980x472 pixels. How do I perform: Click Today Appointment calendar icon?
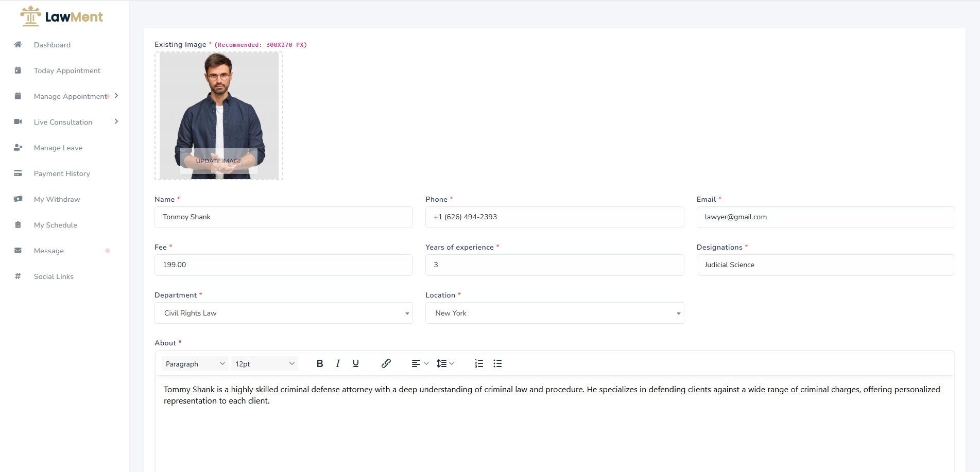click(x=18, y=70)
